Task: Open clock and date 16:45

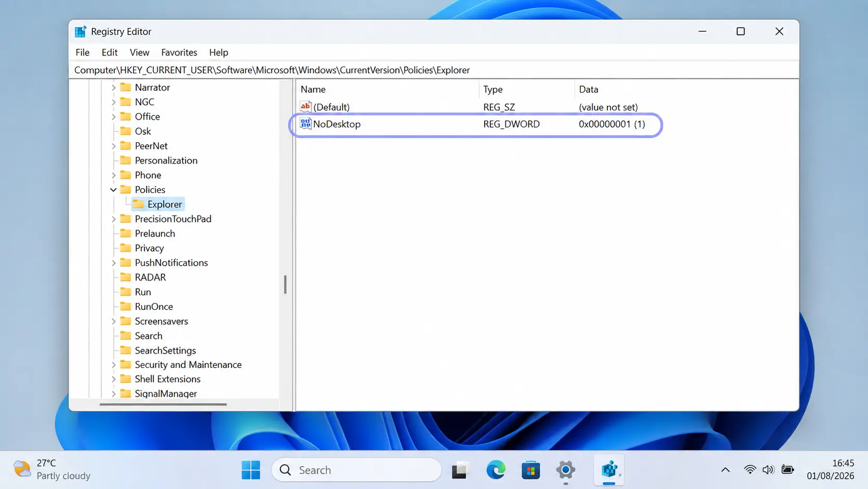Action: pos(830,469)
